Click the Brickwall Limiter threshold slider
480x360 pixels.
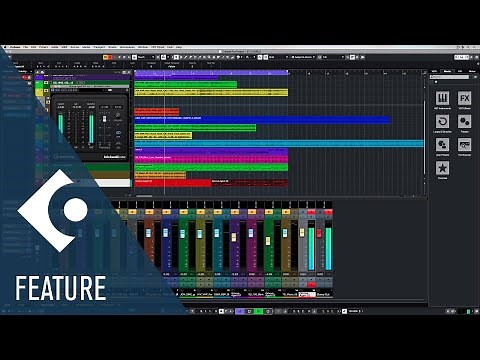(x=104, y=119)
